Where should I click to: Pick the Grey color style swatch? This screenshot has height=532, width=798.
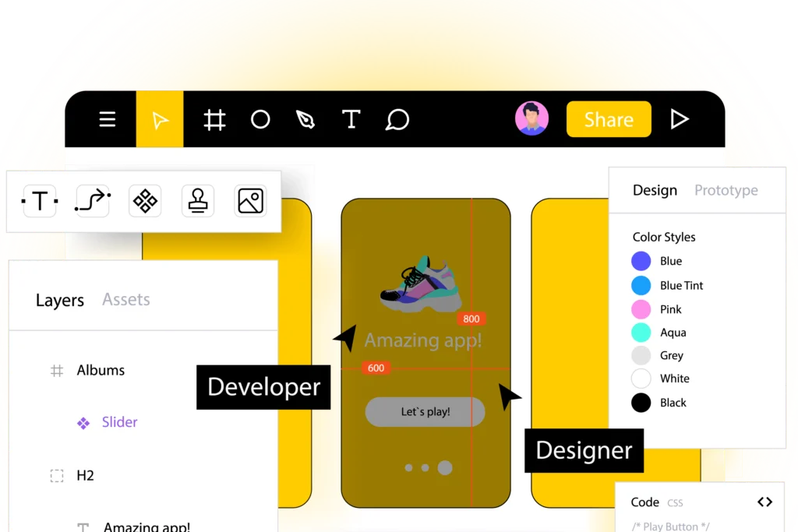(x=641, y=355)
